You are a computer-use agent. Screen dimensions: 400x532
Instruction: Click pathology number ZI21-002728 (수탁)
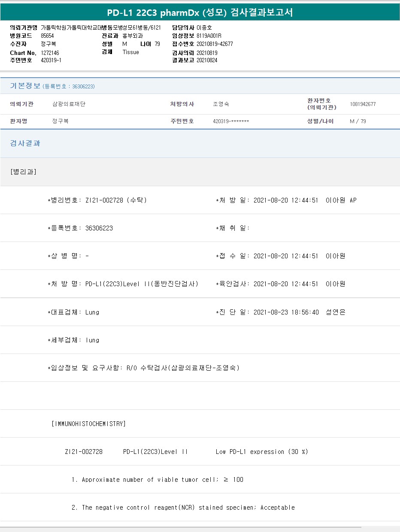116,200
